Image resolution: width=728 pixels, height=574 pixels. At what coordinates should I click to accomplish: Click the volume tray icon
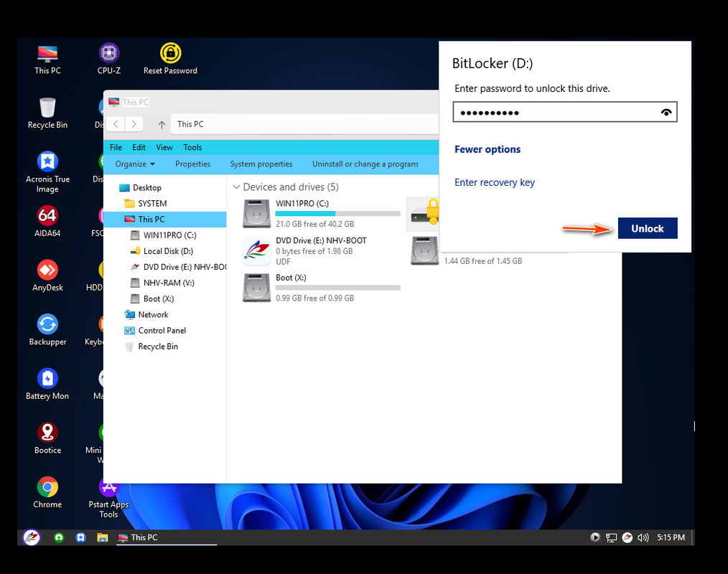[643, 537]
